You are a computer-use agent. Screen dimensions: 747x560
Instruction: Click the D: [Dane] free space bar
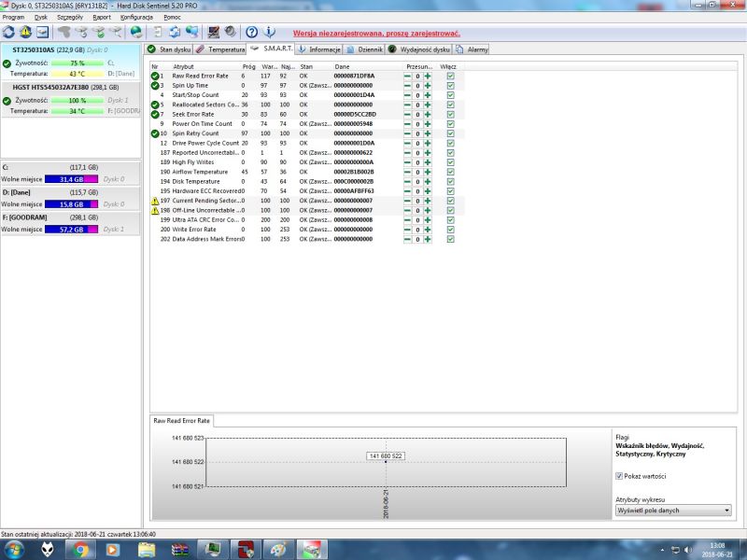click(x=72, y=203)
